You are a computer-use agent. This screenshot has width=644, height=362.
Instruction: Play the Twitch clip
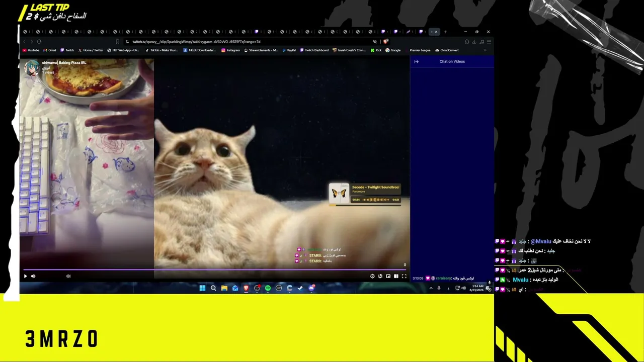25,276
